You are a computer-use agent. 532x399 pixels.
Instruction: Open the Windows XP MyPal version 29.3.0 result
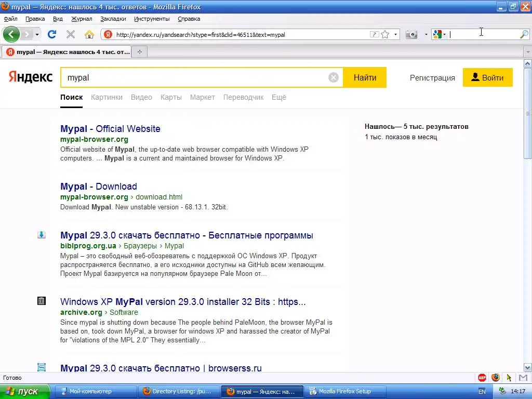click(183, 302)
